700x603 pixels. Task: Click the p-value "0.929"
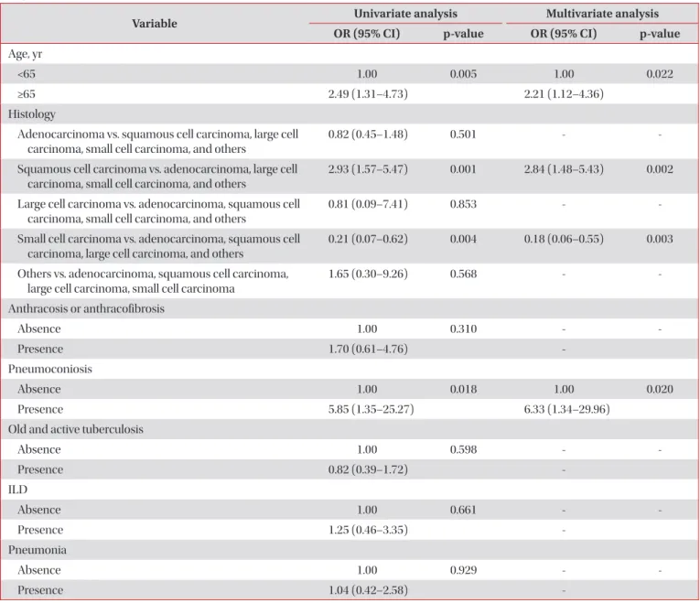point(463,570)
